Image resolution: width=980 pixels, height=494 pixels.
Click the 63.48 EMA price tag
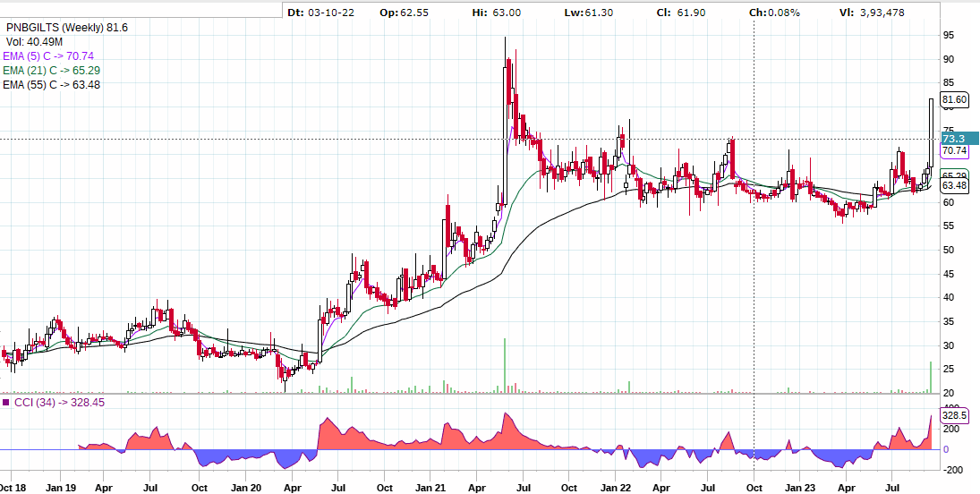point(954,186)
